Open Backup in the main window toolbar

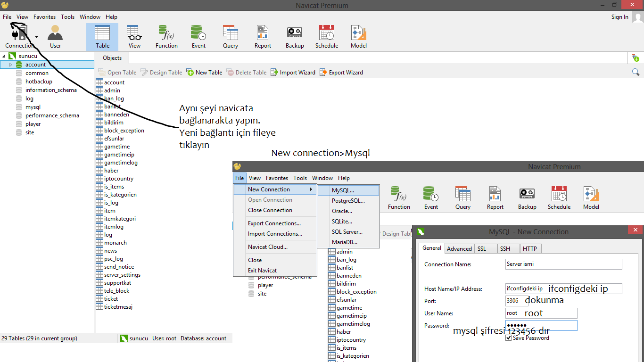point(295,37)
